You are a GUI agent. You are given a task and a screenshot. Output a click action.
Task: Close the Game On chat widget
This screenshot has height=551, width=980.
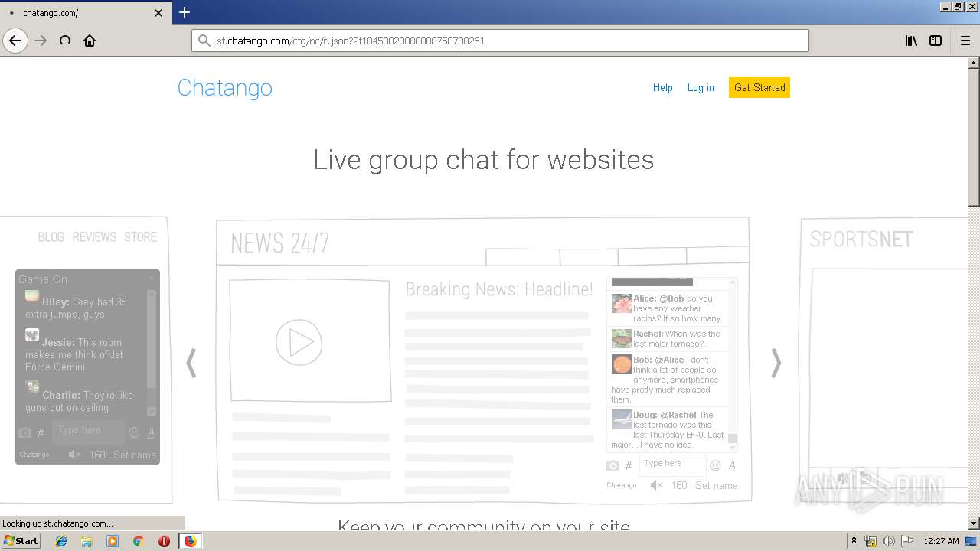pos(152,279)
